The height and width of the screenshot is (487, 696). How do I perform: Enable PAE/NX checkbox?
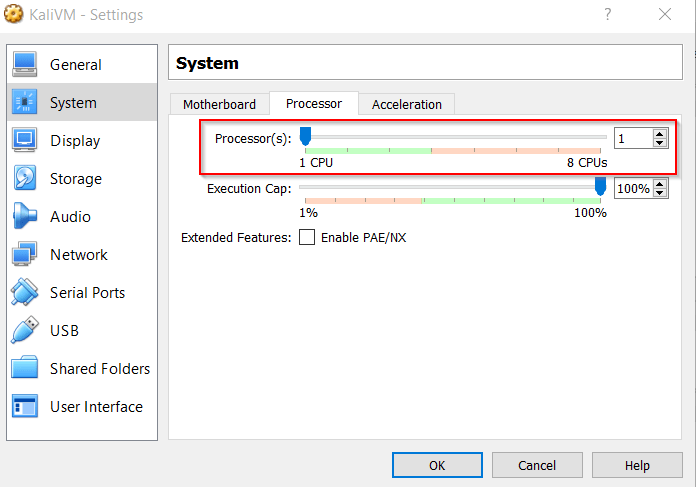(307, 238)
